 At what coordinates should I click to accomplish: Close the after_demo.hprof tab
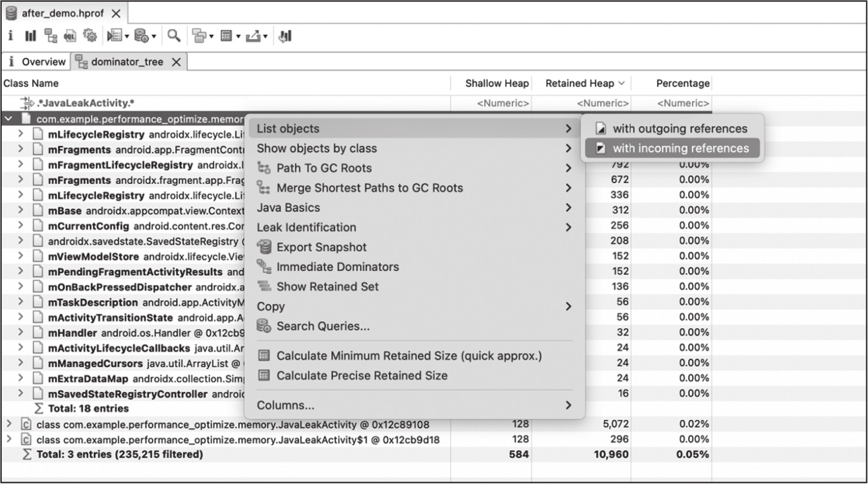pyautogui.click(x=116, y=13)
